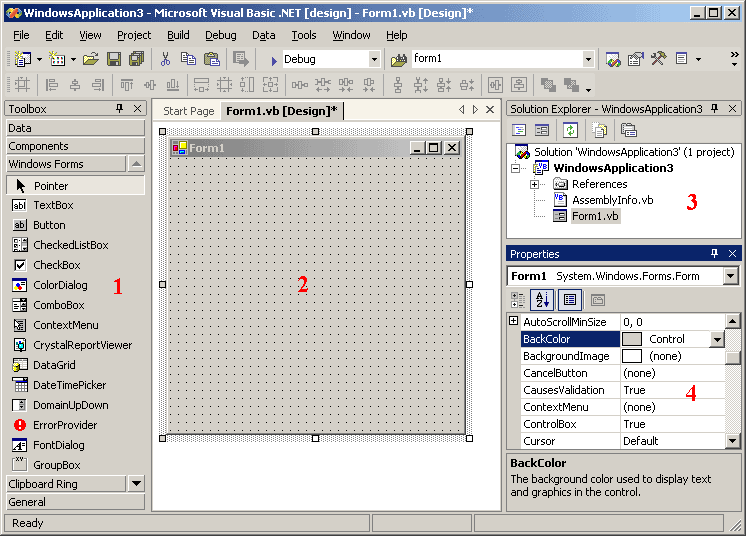The image size is (746, 536).
Task: Open the Project menu
Action: [134, 35]
